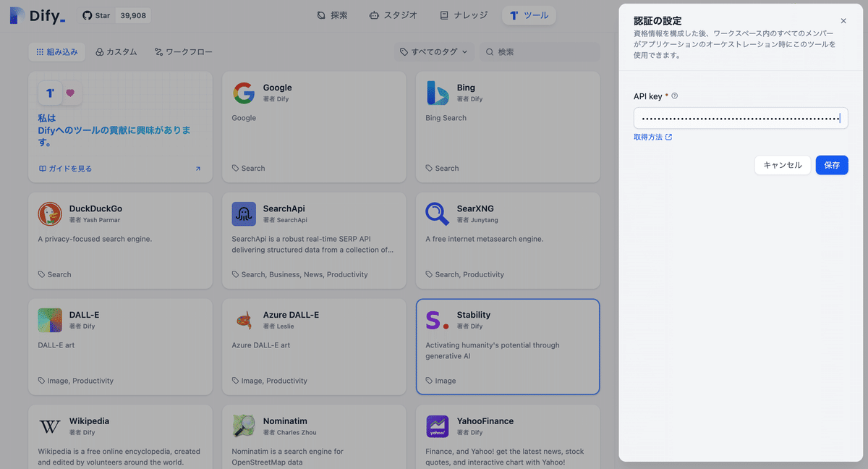This screenshot has height=469, width=868.
Task: Click tag icon on Stability card
Action: [429, 381]
